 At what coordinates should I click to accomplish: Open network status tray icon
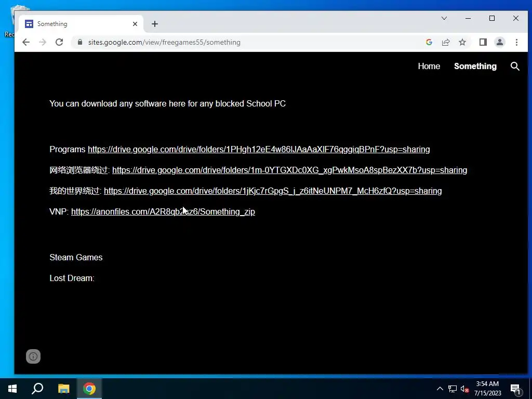(453, 389)
